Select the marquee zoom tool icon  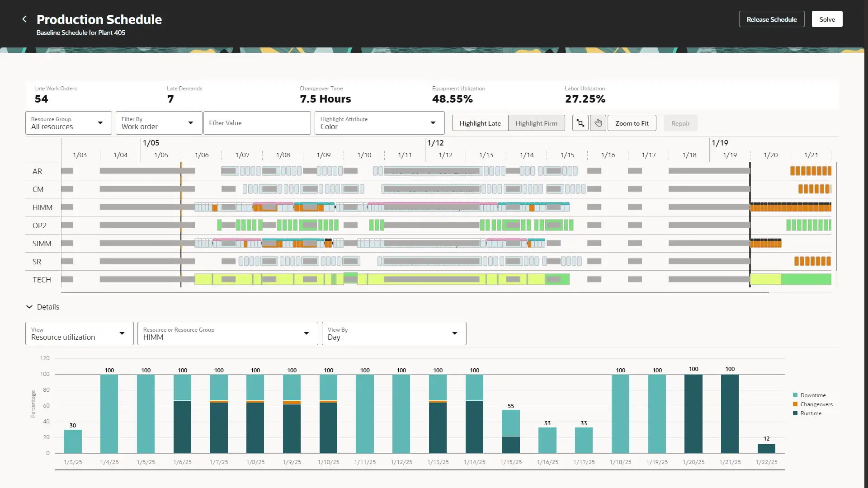(x=580, y=123)
